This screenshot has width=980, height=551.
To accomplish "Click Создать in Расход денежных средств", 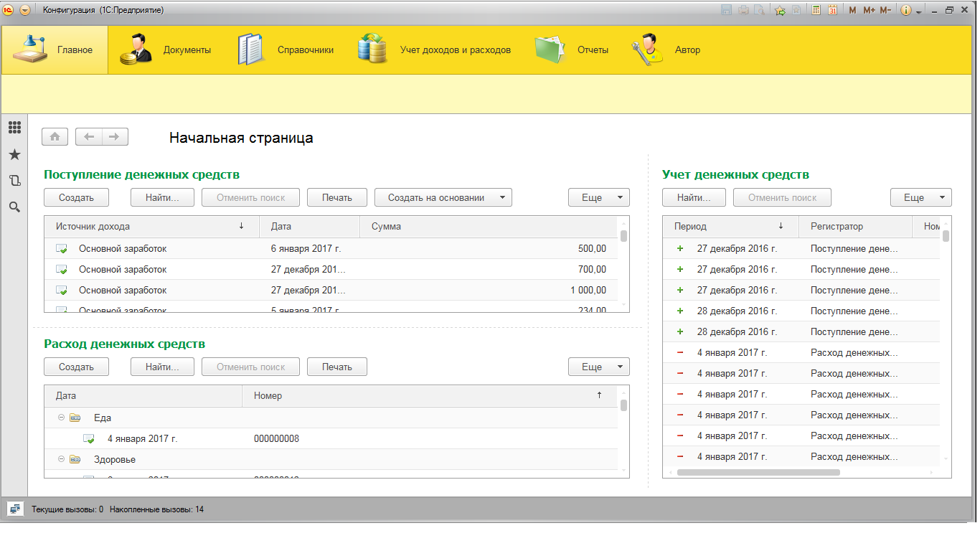I will (76, 367).
